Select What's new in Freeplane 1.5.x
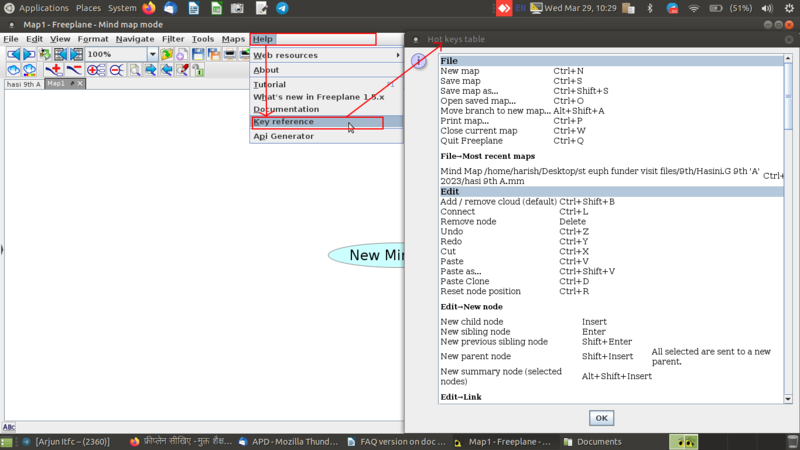Screen dimensions: 800x450 coord(327,97)
